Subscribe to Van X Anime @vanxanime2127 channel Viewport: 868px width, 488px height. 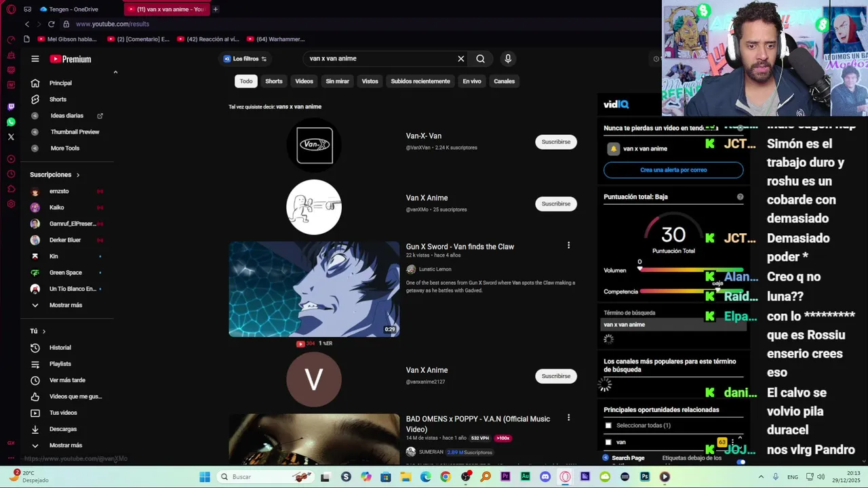[556, 376]
